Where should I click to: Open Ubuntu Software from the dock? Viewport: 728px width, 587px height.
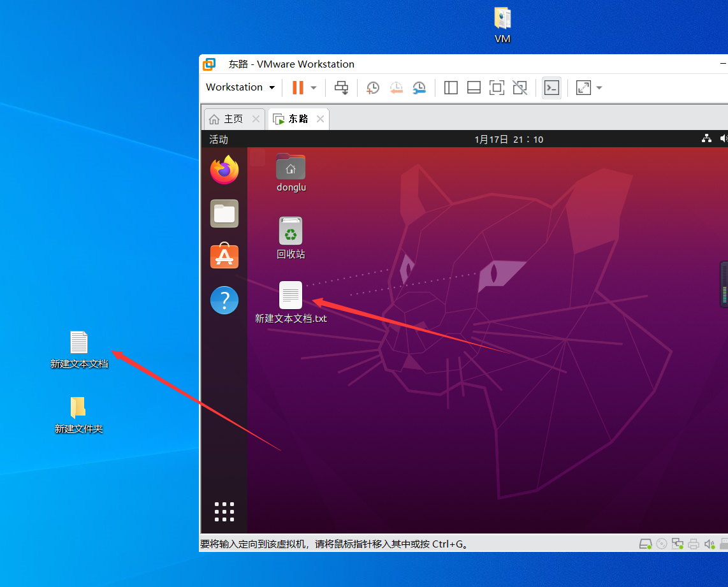[224, 256]
